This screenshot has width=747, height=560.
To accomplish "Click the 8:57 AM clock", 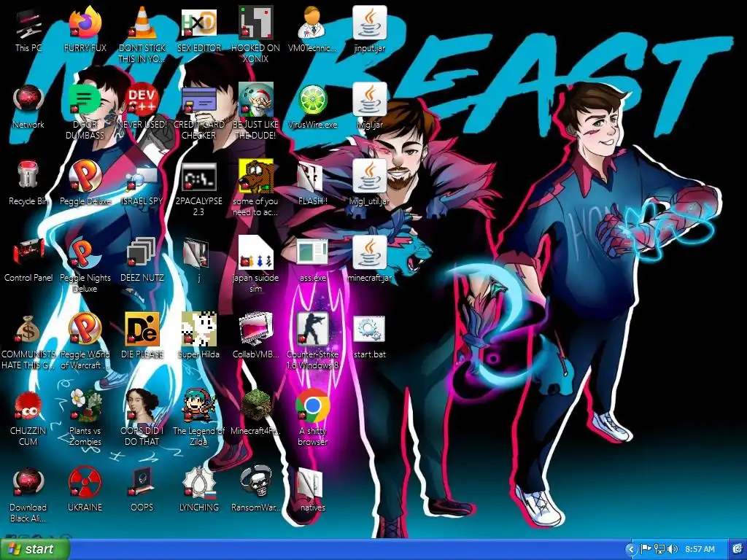I will 700,550.
